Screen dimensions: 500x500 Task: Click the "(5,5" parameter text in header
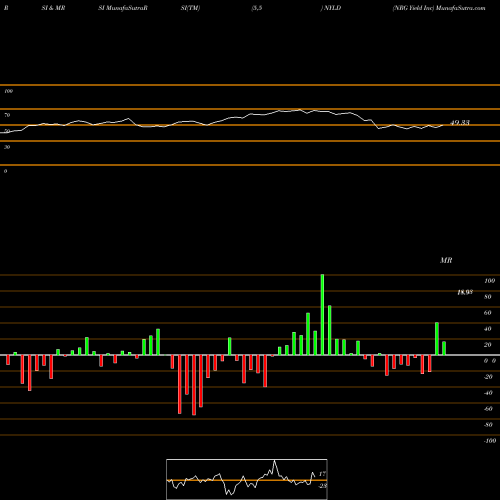pos(257,8)
